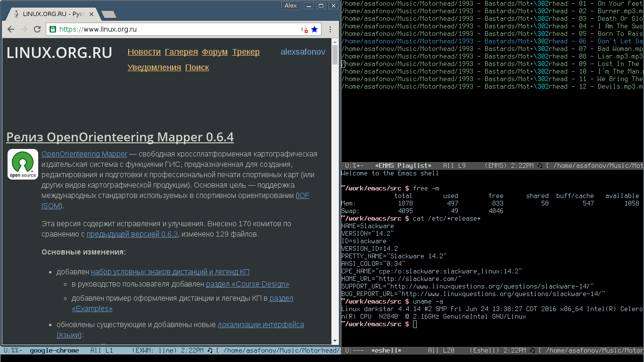The image size is (644, 362).
Task: Open the Chrome three-dot menu
Action: pos(330,29)
